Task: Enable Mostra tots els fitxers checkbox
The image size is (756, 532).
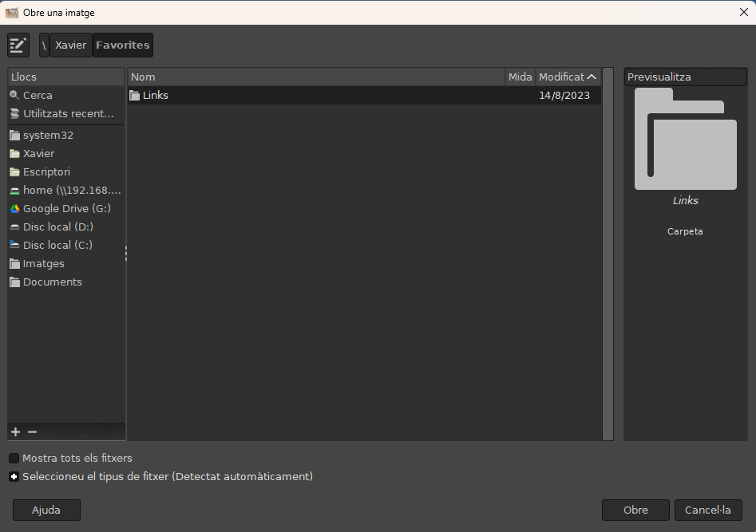Action: [14, 459]
